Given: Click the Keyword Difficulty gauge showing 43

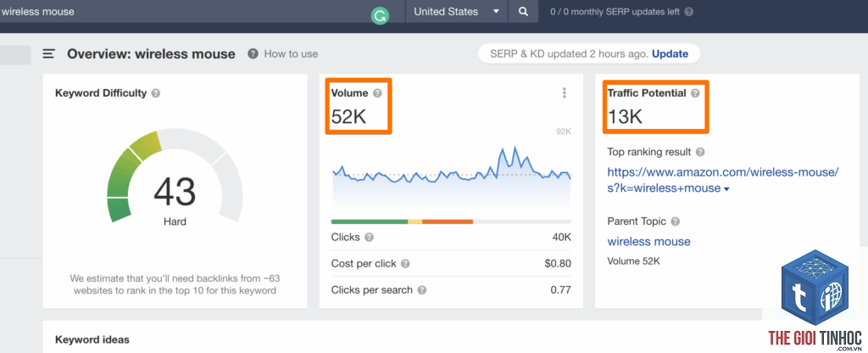Looking at the screenshot, I should pyautogui.click(x=175, y=177).
